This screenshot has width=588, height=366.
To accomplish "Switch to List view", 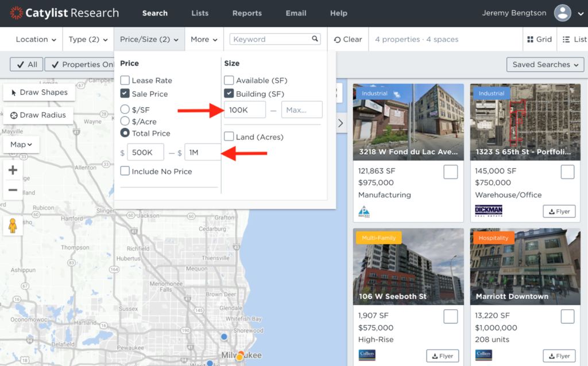I will (x=574, y=40).
